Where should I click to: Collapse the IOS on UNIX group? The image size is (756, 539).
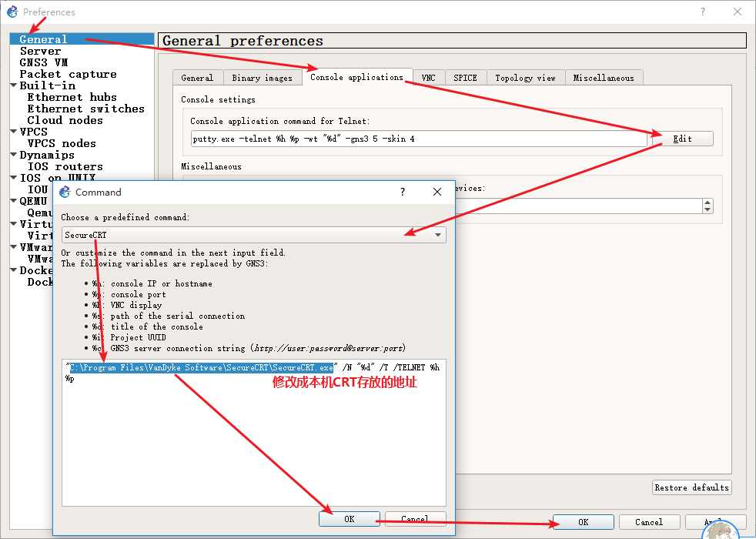14,178
